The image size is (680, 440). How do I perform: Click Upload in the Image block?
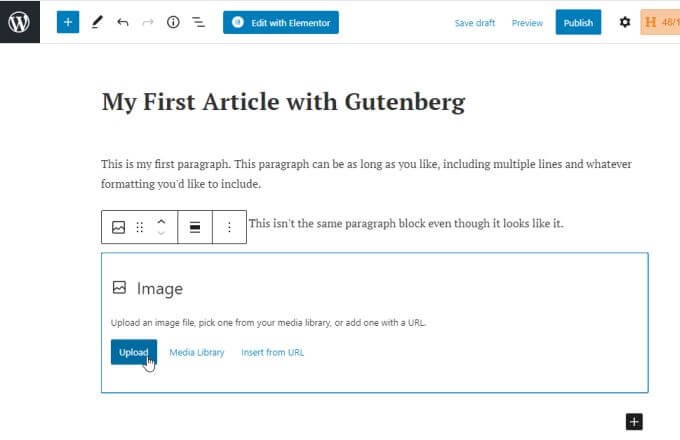(133, 352)
